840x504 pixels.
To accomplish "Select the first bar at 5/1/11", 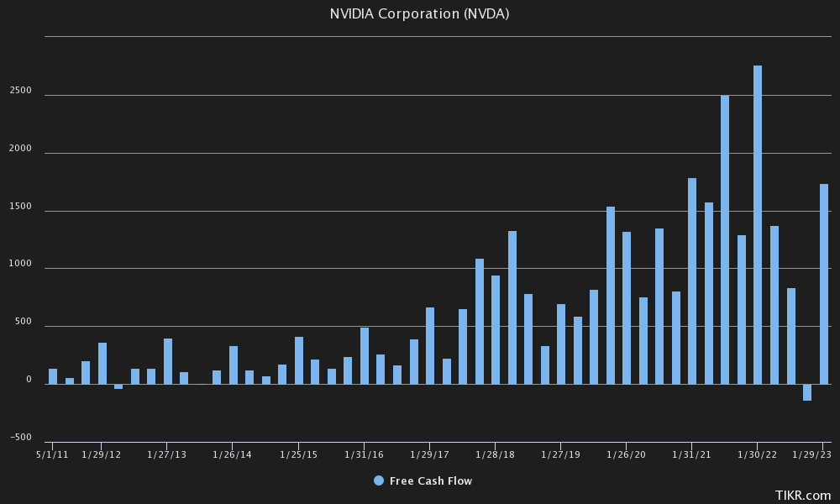I will 52,376.
